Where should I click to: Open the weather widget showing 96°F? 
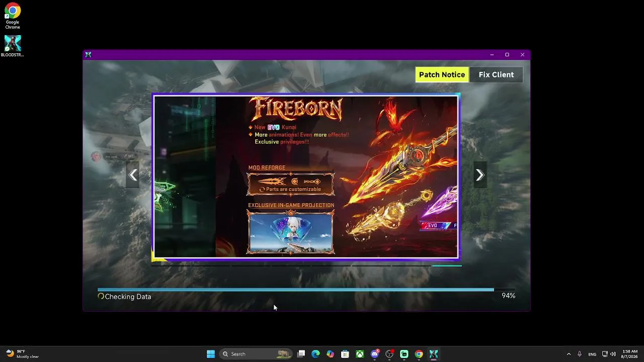point(23,354)
